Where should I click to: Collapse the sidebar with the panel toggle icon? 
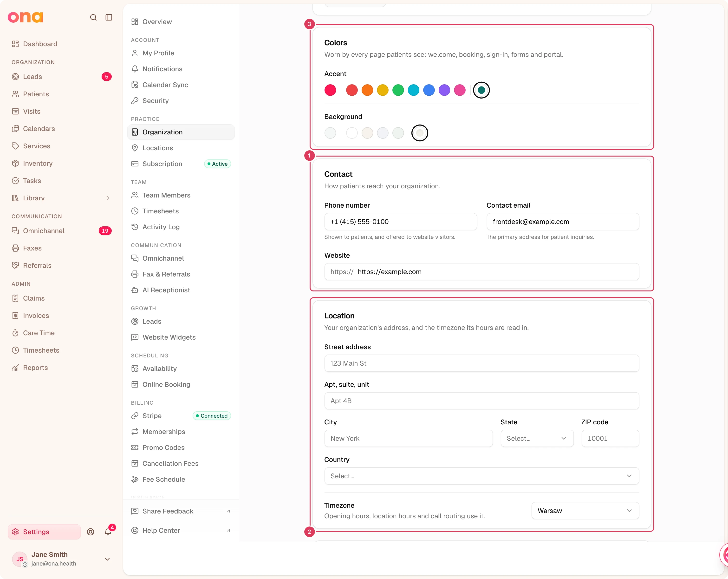click(109, 17)
